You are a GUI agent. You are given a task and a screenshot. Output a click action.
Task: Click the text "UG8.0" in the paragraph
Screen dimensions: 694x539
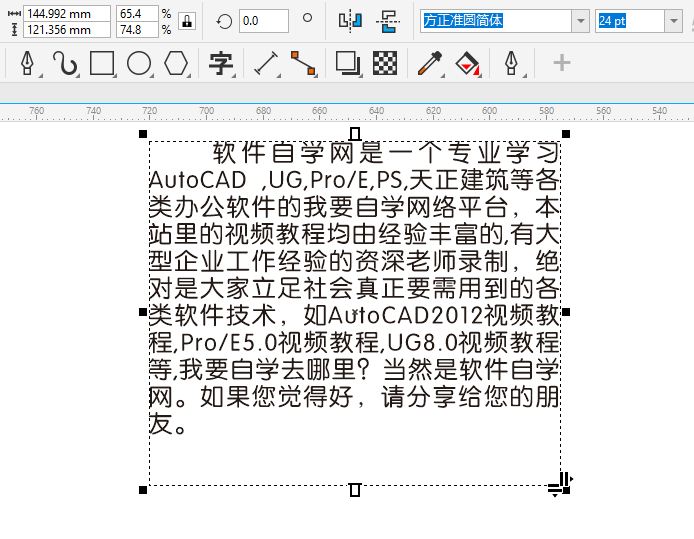[422, 343]
